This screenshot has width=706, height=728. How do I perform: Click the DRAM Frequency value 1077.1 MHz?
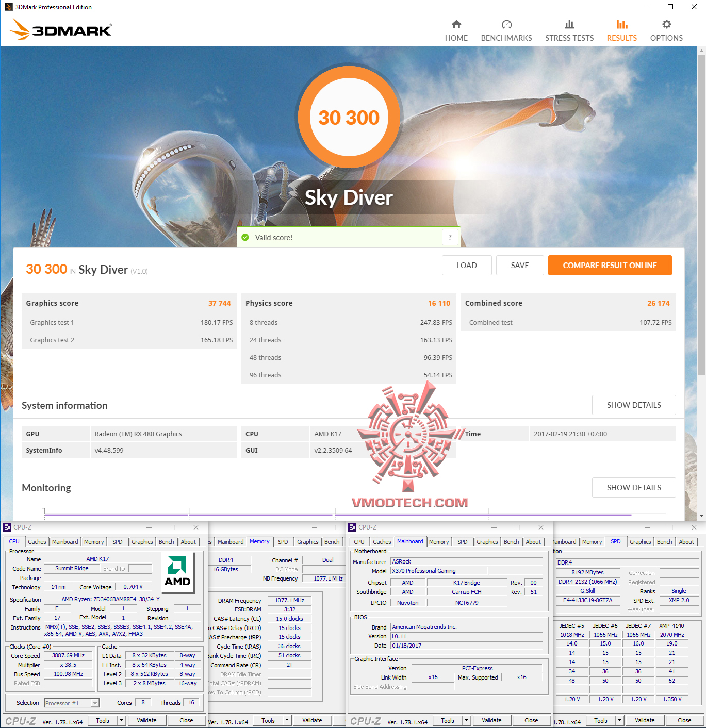289,600
